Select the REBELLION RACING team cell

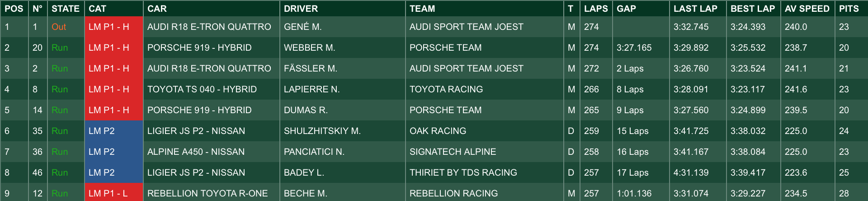(485, 193)
